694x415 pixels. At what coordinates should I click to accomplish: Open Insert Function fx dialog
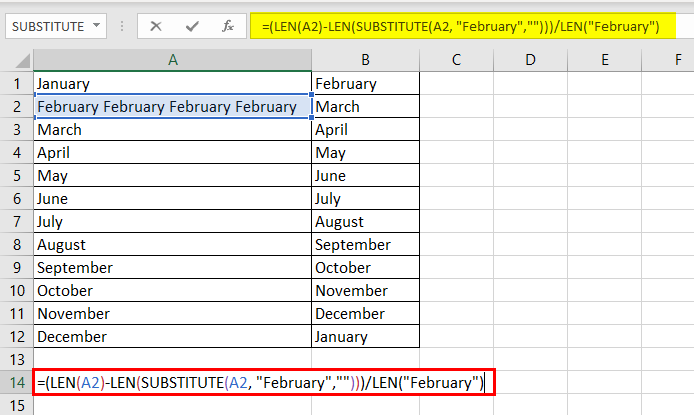[227, 27]
